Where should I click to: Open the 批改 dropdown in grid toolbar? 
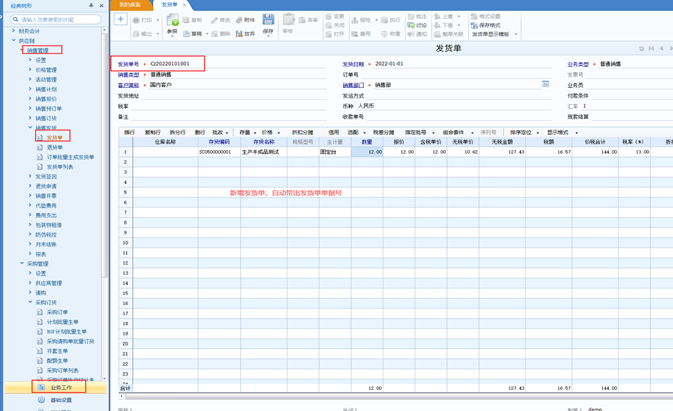point(227,133)
